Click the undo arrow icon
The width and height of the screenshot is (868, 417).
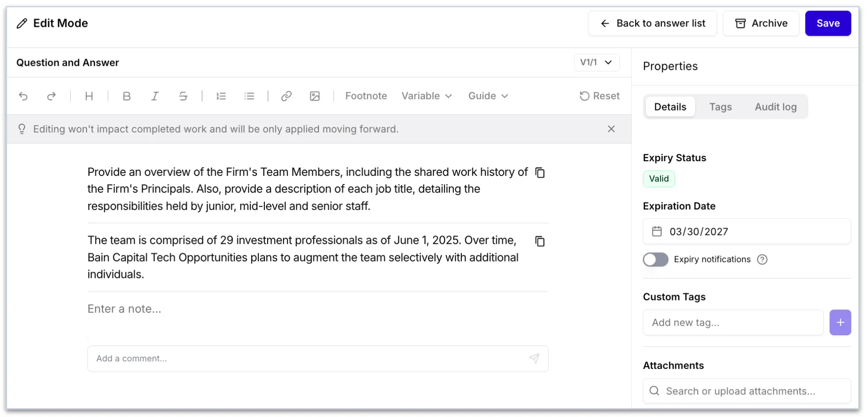tap(23, 96)
